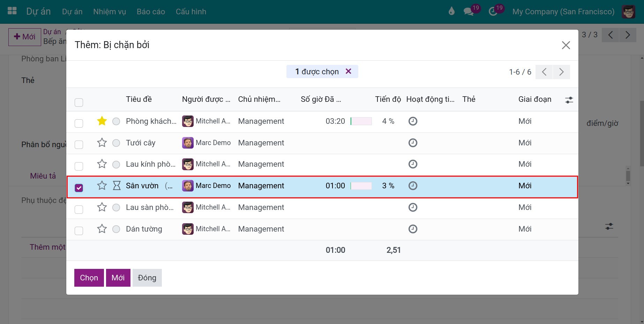Open activity clock icon for Tưới cây
The width and height of the screenshot is (644, 324).
(x=413, y=143)
